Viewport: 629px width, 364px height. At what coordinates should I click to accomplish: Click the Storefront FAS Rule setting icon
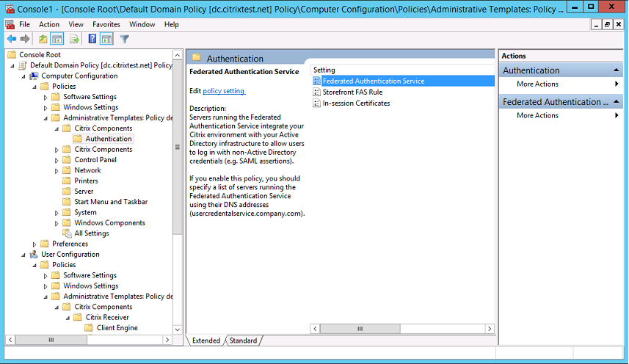click(x=317, y=92)
